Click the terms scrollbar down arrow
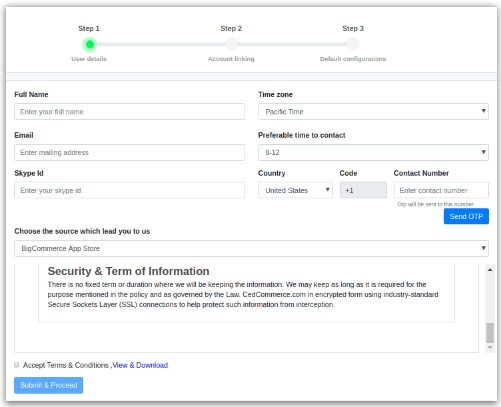This screenshot has height=407, width=501. (x=490, y=347)
